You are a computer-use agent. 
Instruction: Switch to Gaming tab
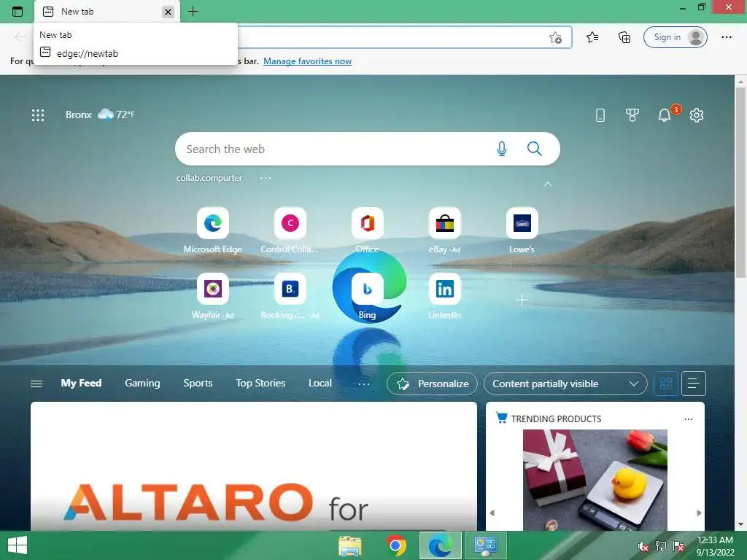click(142, 383)
